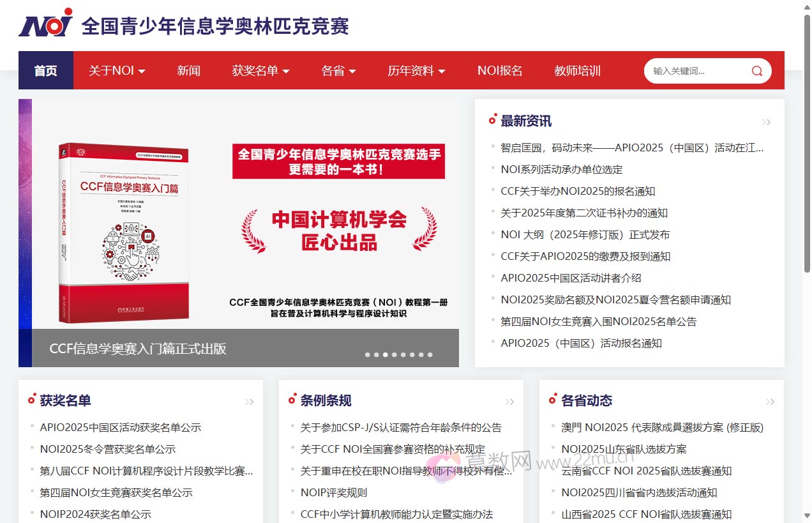The image size is (812, 523).
Task: Open more arrows beside 获奖名单 section
Action: [249, 402]
